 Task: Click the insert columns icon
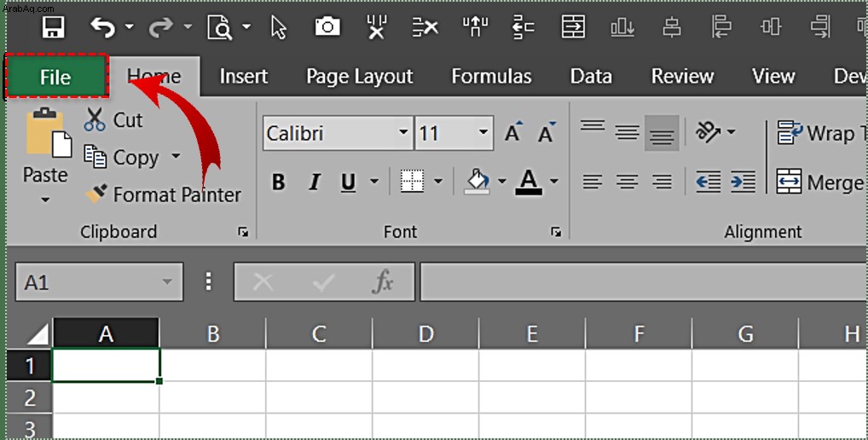475,26
